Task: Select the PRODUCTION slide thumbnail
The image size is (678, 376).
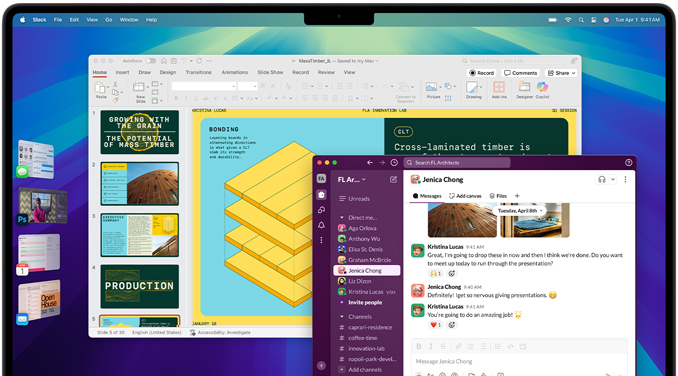Action: pos(140,286)
